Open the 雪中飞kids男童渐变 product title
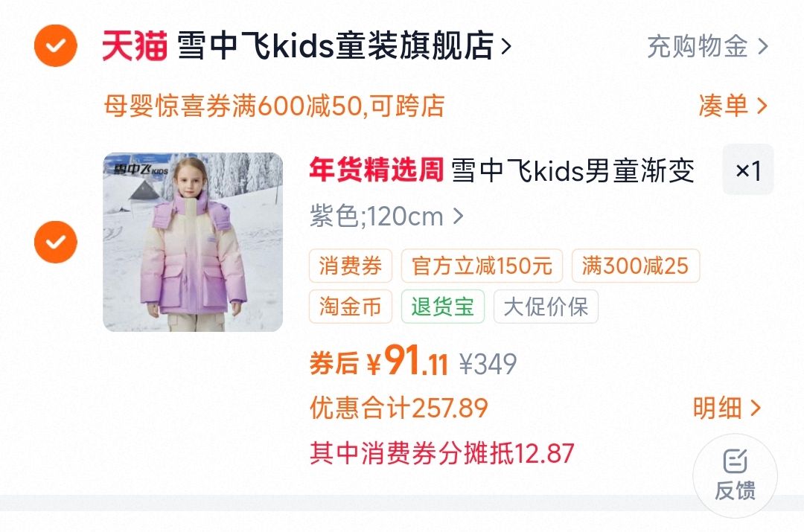 pyautogui.click(x=572, y=170)
